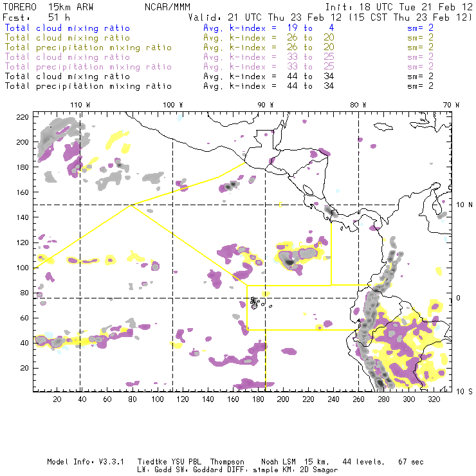
Task: Click the x-axis tick label '300'
Action: (x=409, y=399)
